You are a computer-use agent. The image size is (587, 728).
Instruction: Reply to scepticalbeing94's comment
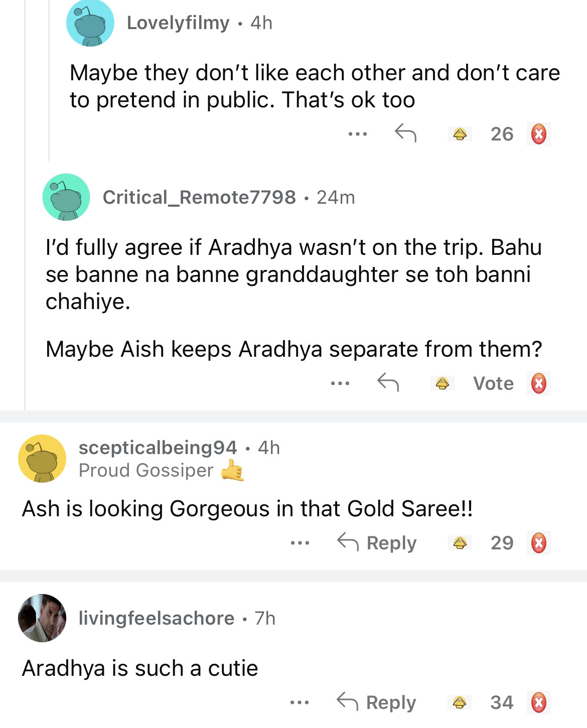377,543
